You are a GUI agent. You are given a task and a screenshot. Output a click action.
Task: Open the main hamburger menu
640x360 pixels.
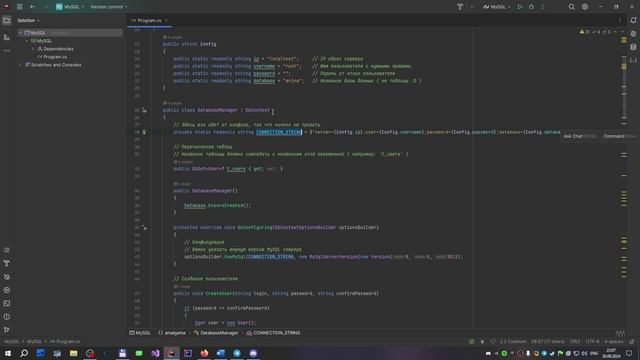(20, 7)
